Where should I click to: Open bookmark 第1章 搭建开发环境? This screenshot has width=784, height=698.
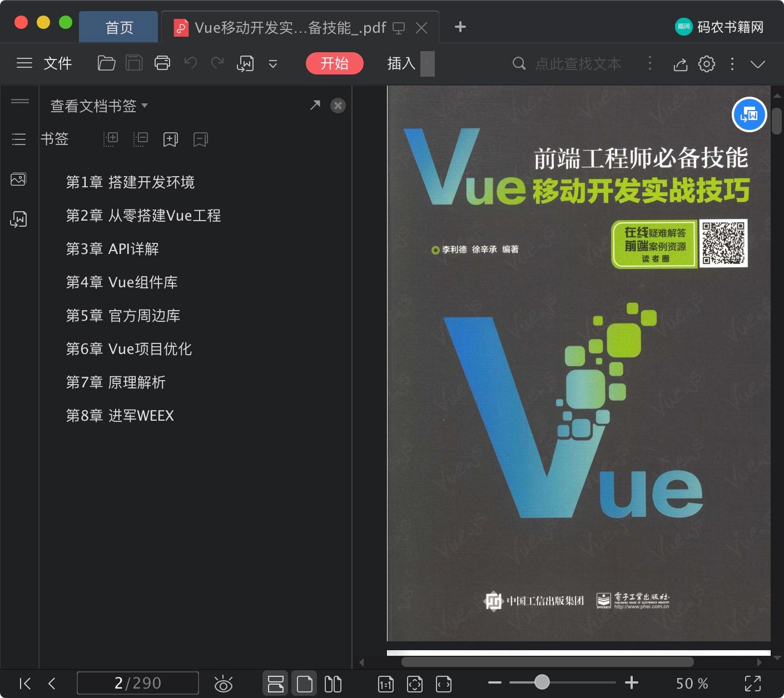click(x=130, y=182)
